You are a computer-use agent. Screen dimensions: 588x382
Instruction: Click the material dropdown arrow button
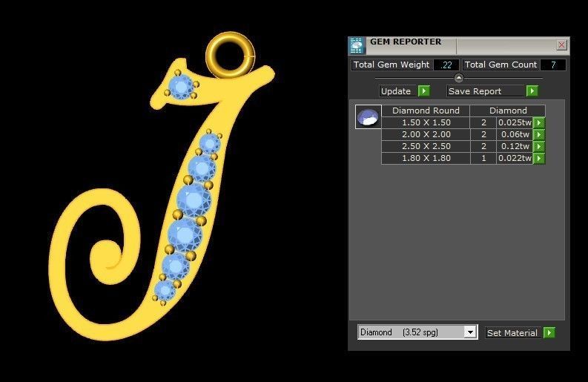point(470,332)
